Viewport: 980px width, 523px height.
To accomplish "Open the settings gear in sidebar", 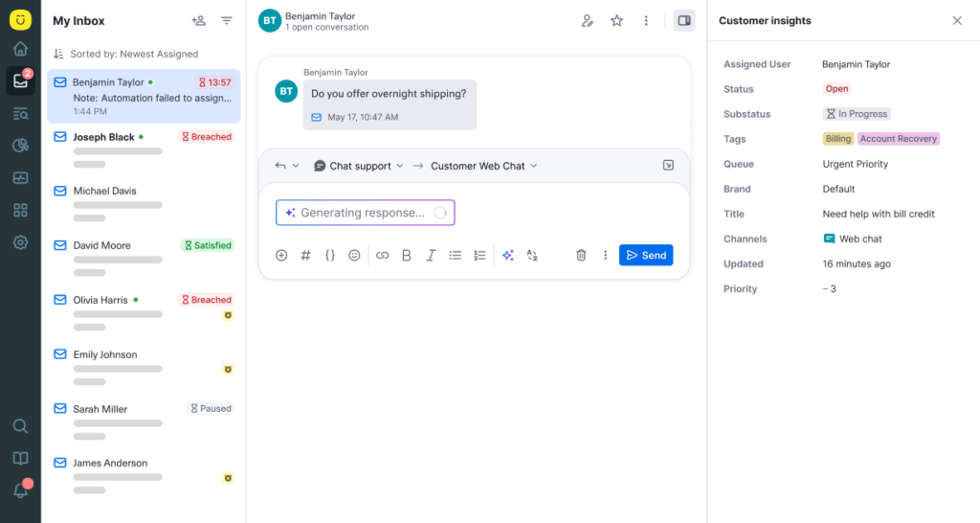I will 20,242.
